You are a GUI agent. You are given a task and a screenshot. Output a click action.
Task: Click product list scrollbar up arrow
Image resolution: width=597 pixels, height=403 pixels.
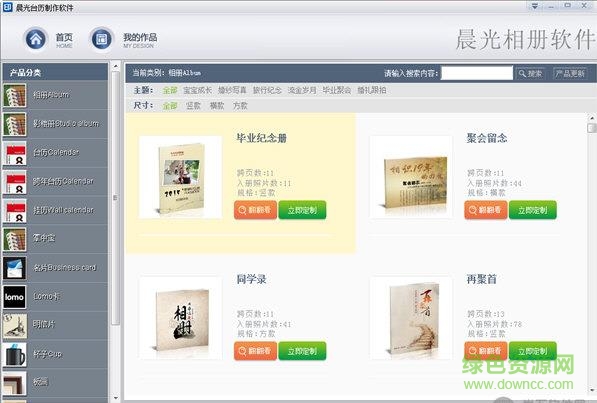592,118
